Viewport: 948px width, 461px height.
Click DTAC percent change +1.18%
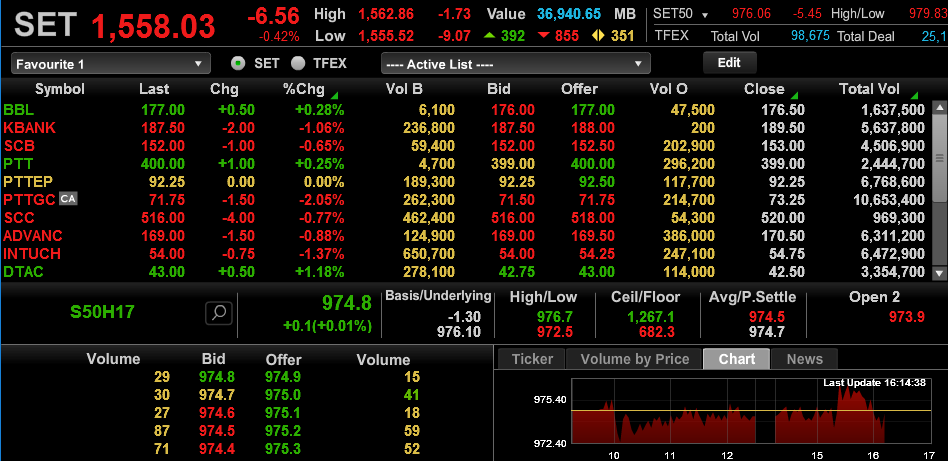tap(320, 272)
